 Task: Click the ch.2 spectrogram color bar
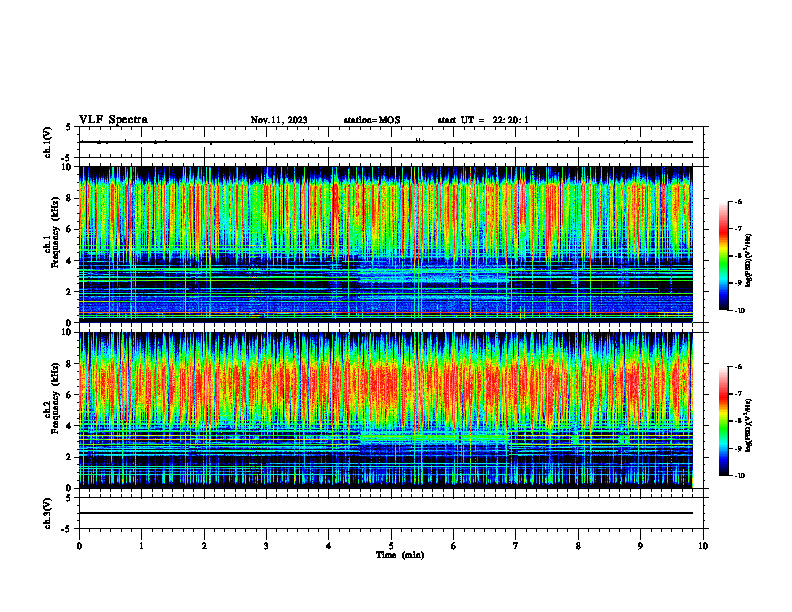pos(723,421)
